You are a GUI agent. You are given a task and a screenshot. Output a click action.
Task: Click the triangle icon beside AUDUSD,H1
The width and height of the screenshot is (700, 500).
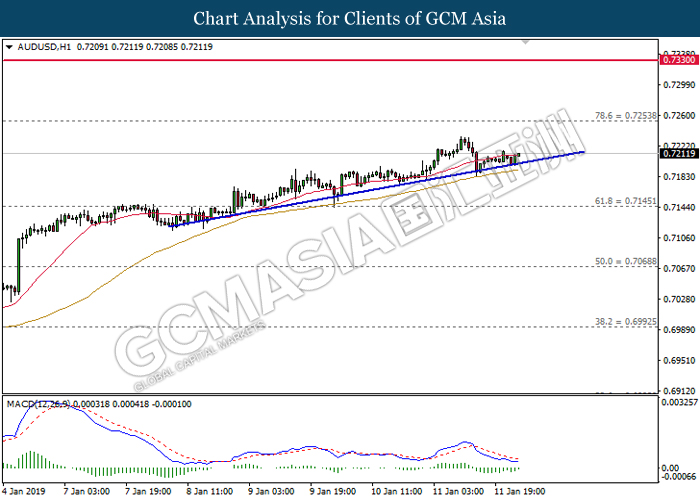pos(9,46)
